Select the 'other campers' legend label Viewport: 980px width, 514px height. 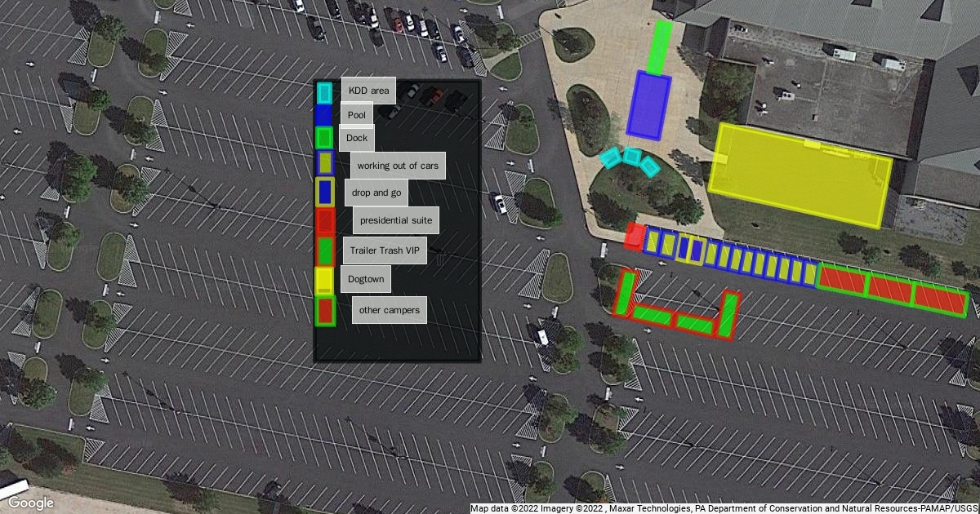tap(390, 310)
